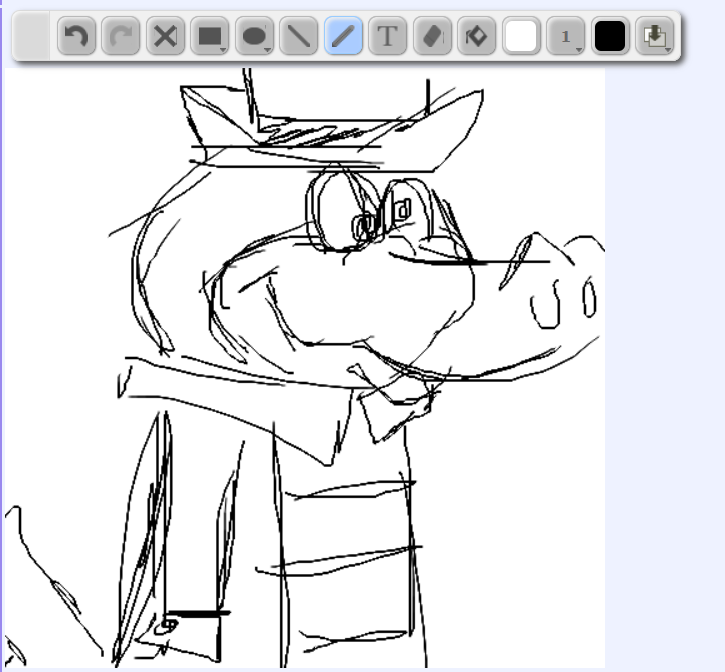Open the black stroke color swatch
Image resolution: width=725 pixels, height=672 pixels.
point(610,36)
